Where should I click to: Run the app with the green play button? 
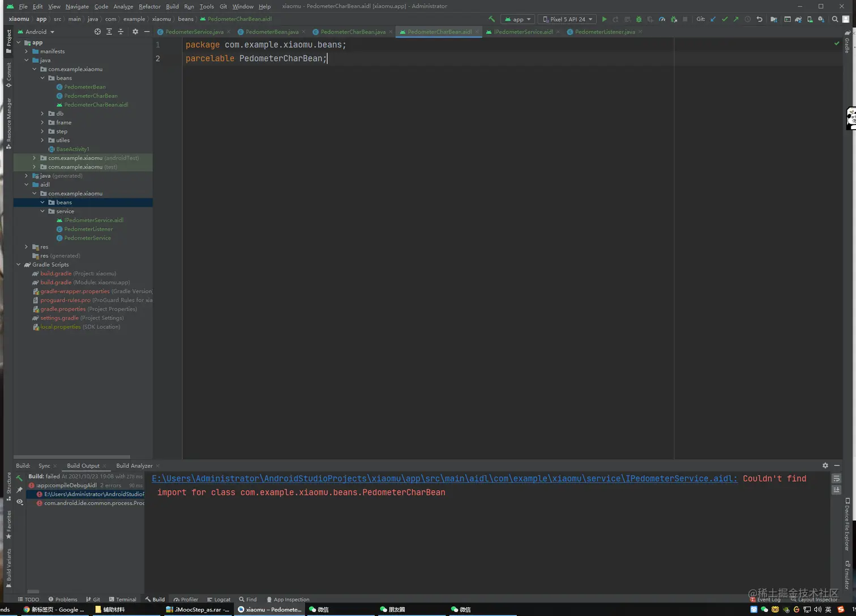(604, 19)
